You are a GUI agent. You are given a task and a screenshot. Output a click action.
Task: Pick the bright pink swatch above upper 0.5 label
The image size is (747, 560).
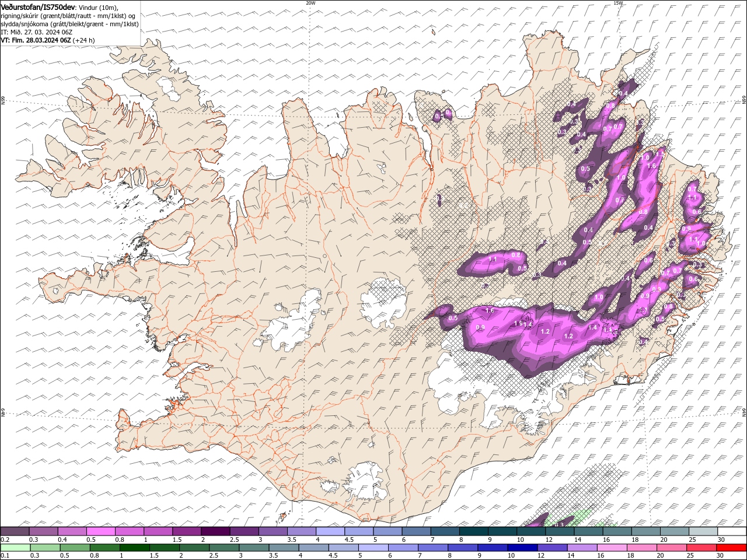click(x=100, y=531)
